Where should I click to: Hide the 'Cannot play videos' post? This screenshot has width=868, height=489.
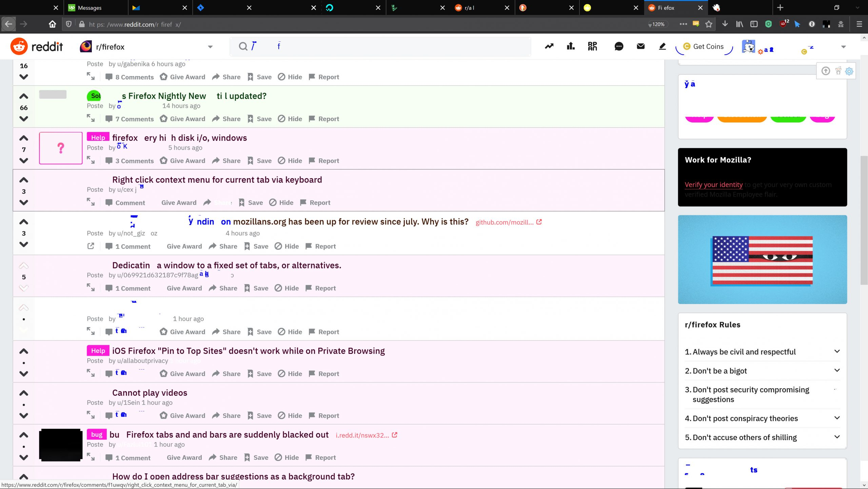290,415
